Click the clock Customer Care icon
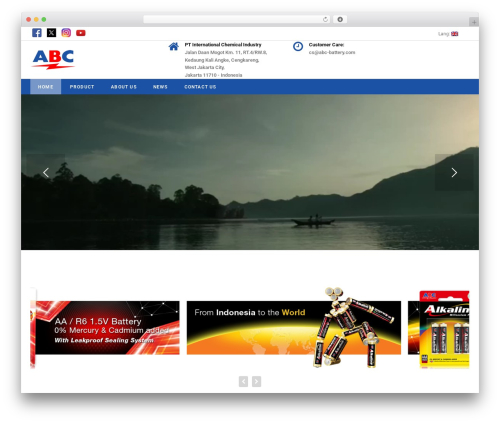Viewport: 500px width, 423px height. tap(298, 46)
